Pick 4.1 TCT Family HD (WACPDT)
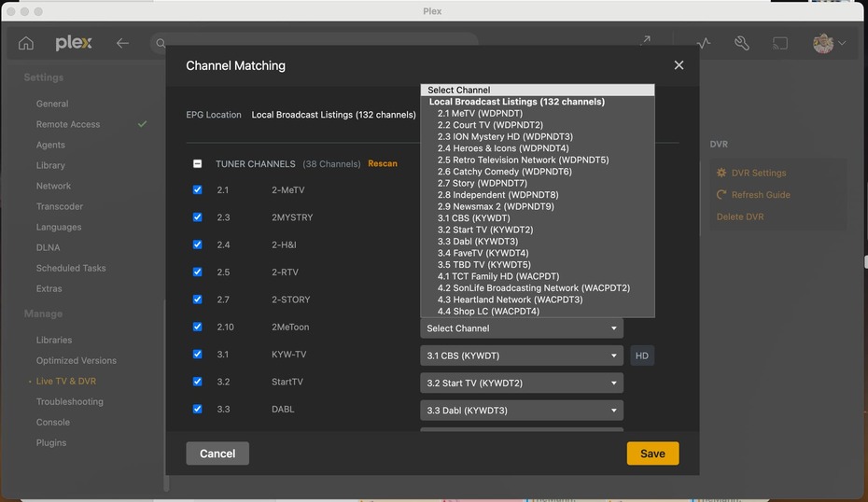Screen dimensions: 868x502 537,276
